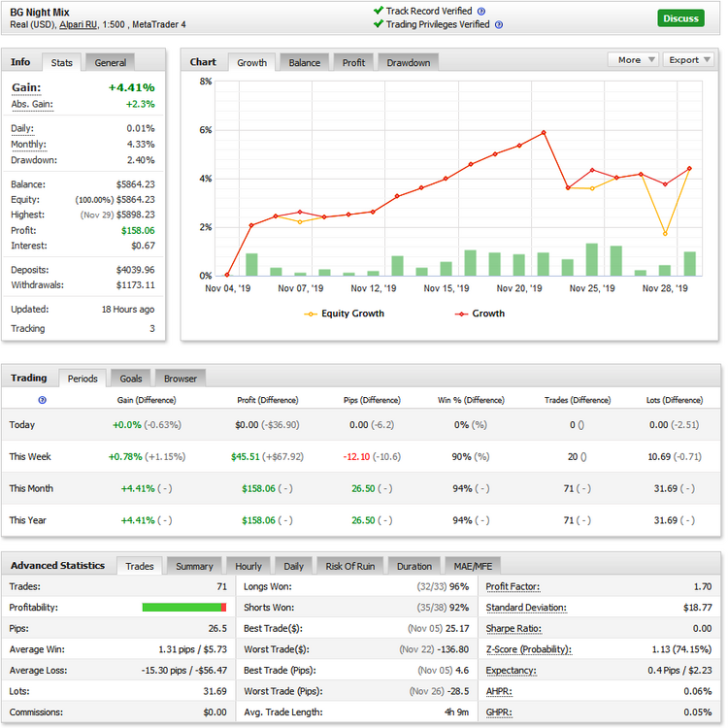Image resolution: width=728 pixels, height=728 pixels.
Task: Switch to the General info tab
Action: point(110,63)
